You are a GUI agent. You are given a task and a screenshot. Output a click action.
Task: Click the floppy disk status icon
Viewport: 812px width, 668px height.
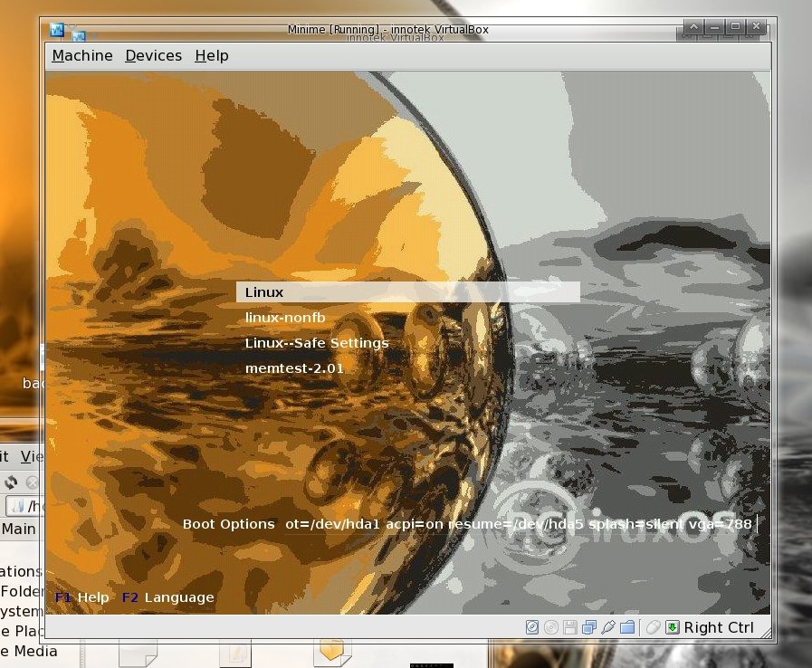tap(570, 627)
